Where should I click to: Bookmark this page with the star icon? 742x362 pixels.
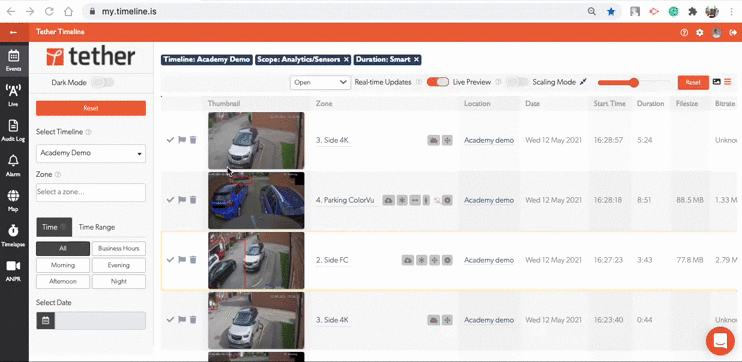click(x=611, y=12)
